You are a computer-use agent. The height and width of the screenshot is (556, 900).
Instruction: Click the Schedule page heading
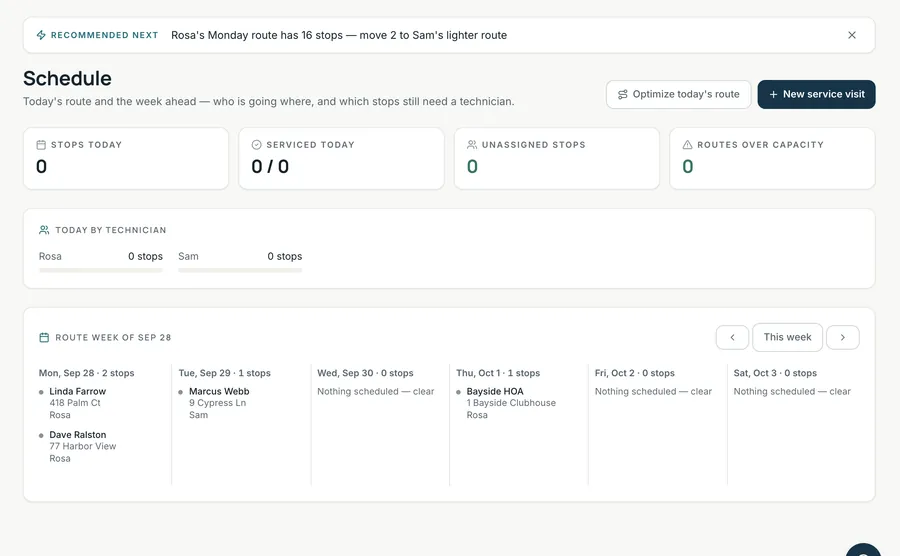[x=67, y=78]
